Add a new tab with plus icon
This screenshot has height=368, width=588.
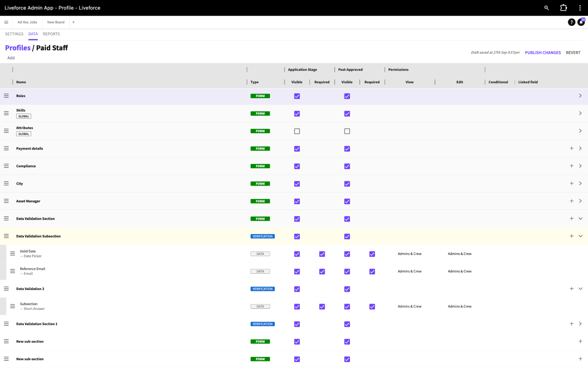[74, 22]
